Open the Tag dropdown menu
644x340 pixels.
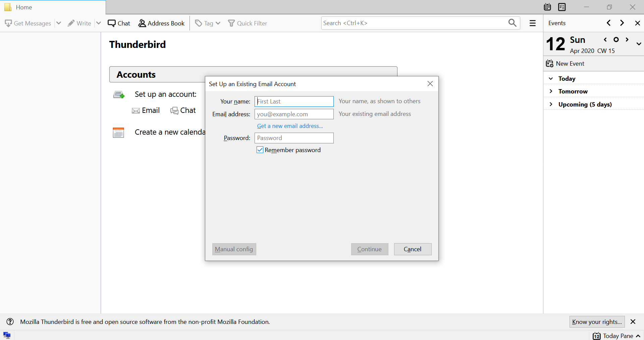pyautogui.click(x=208, y=23)
